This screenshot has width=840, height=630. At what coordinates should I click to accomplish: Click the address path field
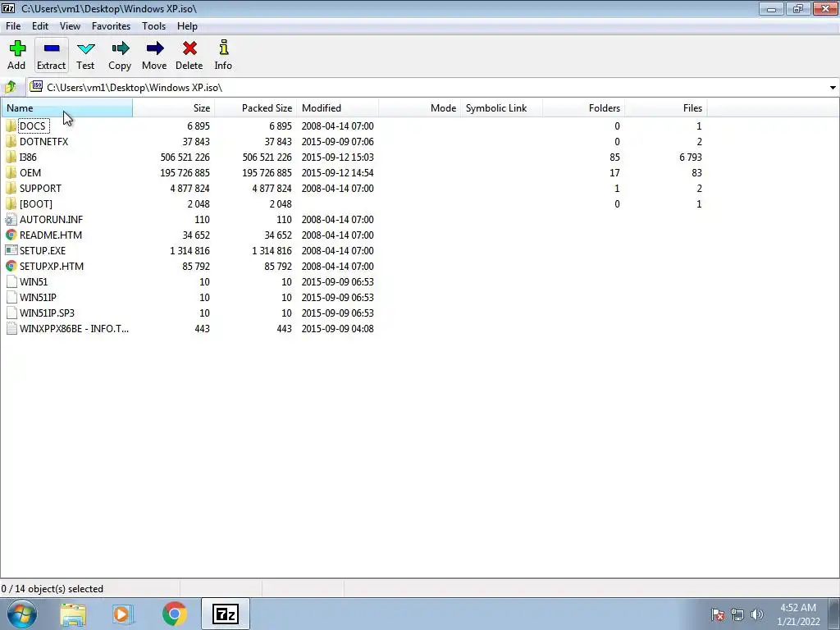click(428, 87)
